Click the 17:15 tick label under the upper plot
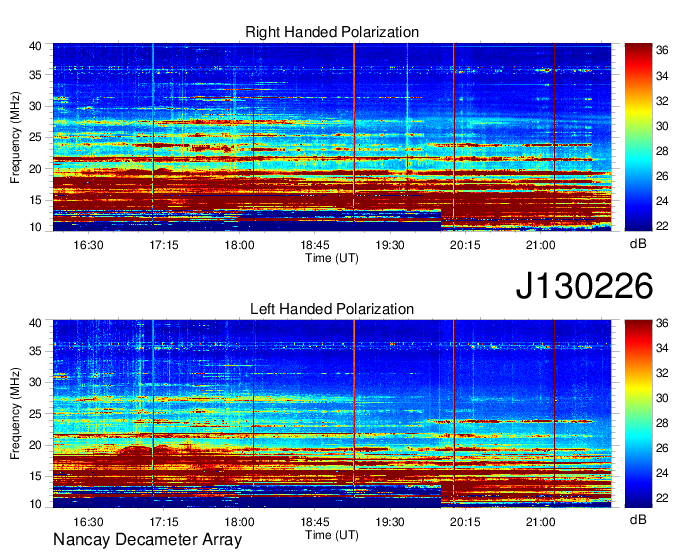The width and height of the screenshot is (680, 552). click(x=164, y=245)
